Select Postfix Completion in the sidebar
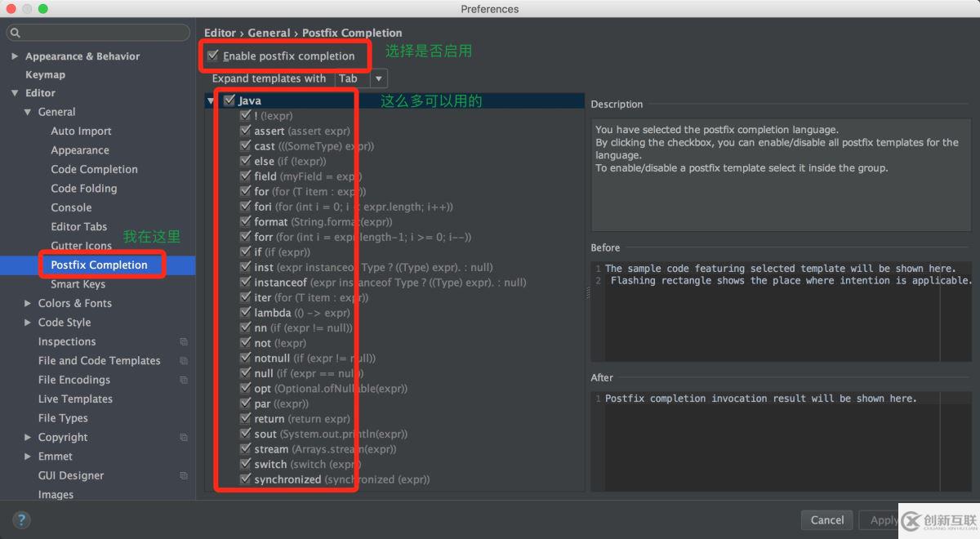The width and height of the screenshot is (980, 539). (99, 265)
